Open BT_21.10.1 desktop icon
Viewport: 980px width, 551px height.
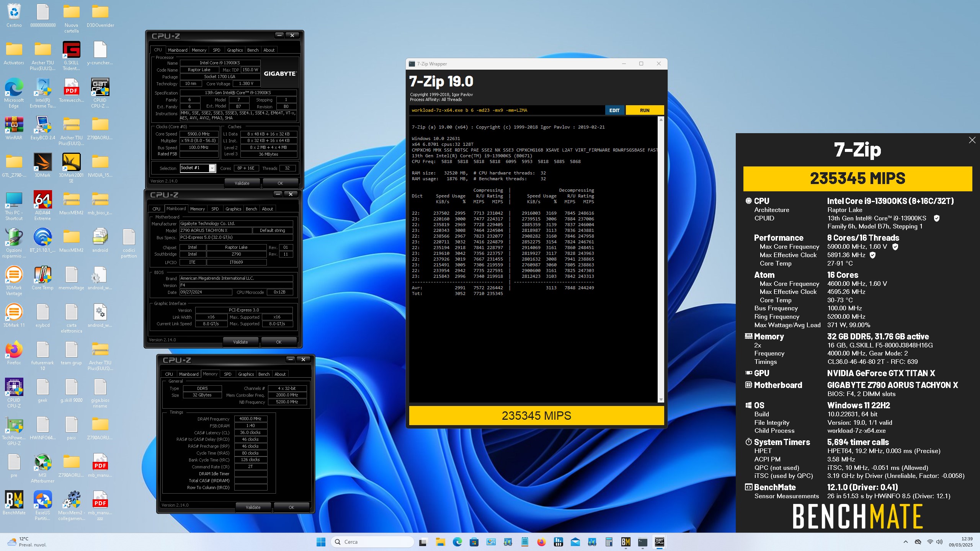[42, 240]
